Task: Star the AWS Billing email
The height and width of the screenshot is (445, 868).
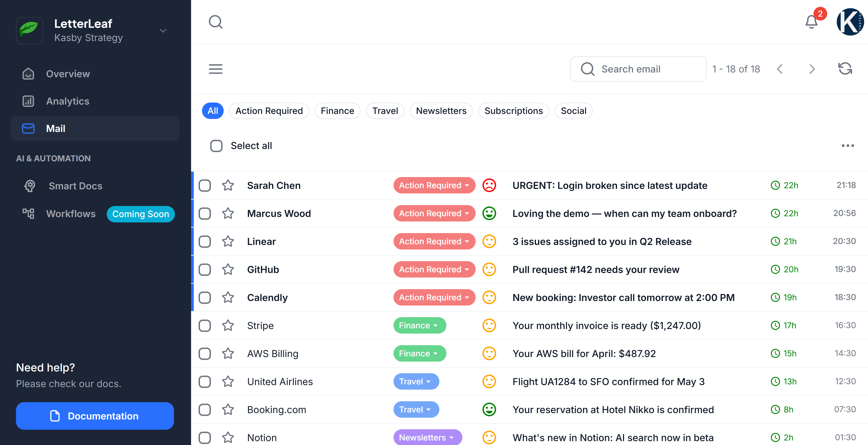Action: tap(228, 353)
